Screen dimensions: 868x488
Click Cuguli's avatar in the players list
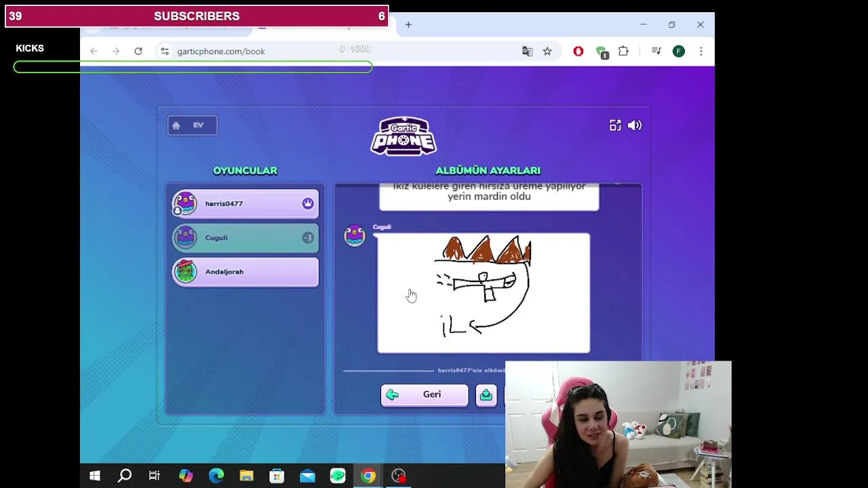coord(185,238)
